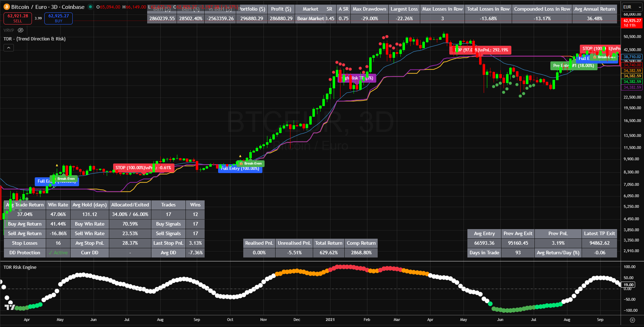The width and height of the screenshot is (644, 327).
Task: Click the 19.00 value label on the risk engine scale
Action: (628, 284)
